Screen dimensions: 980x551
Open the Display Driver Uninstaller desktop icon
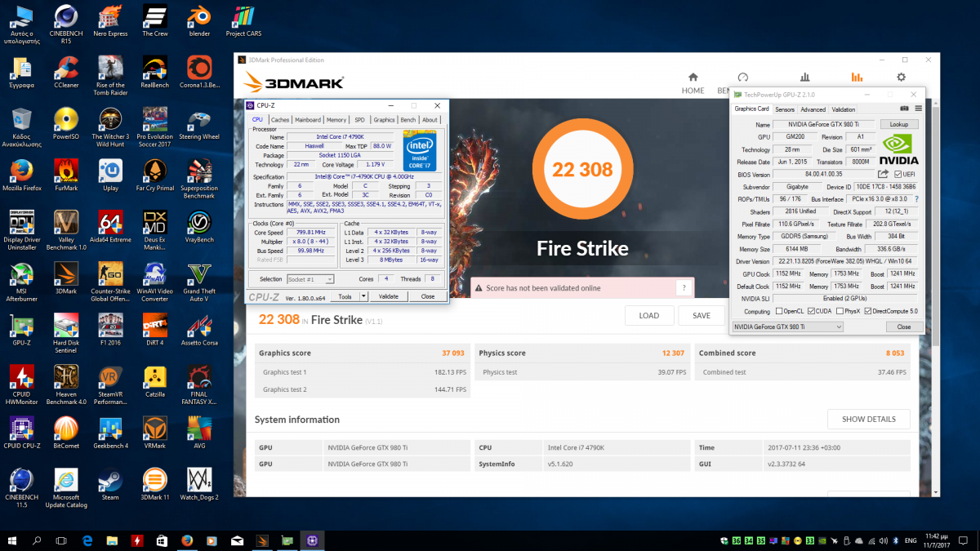coord(22,230)
